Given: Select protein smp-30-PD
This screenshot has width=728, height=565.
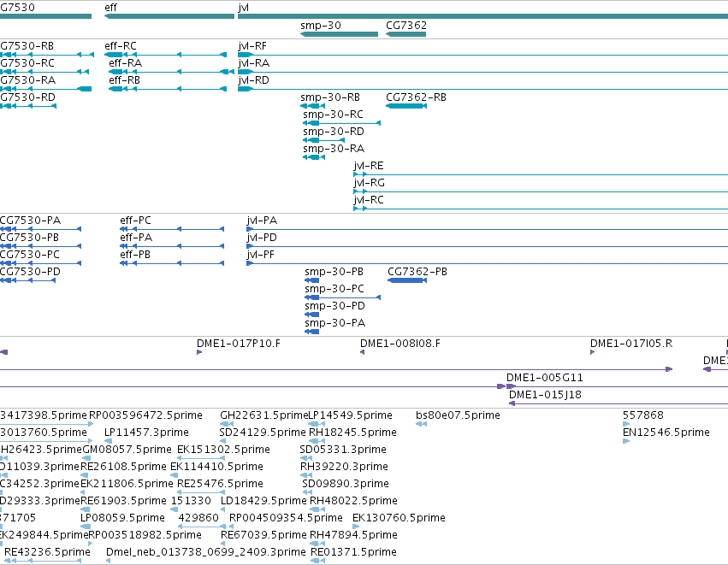Looking at the screenshot, I should (x=311, y=315).
